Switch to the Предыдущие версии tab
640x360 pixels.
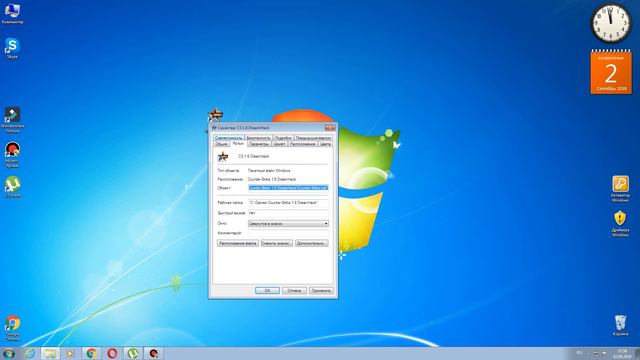(313, 138)
